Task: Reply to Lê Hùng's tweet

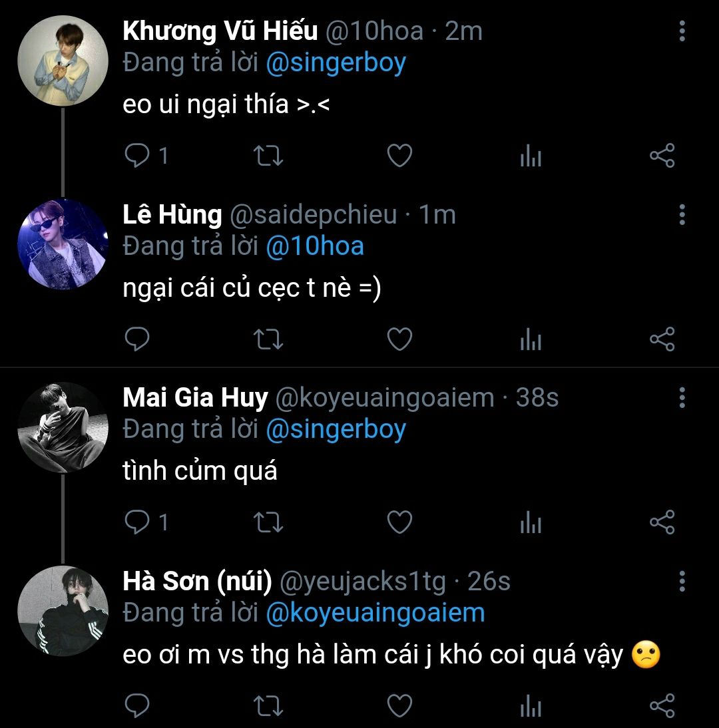Action: 138,339
